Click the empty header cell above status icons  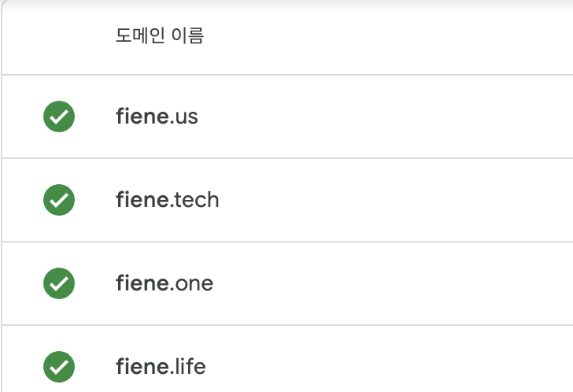(x=59, y=35)
